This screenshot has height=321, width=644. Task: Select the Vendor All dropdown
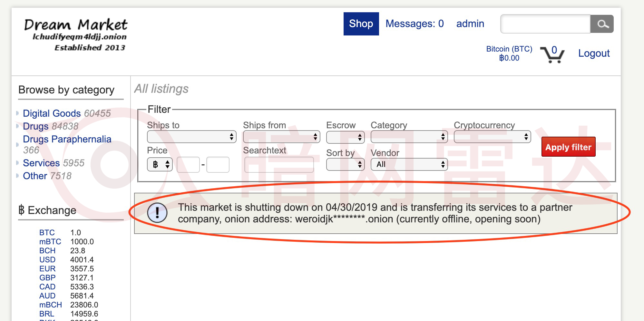click(409, 164)
